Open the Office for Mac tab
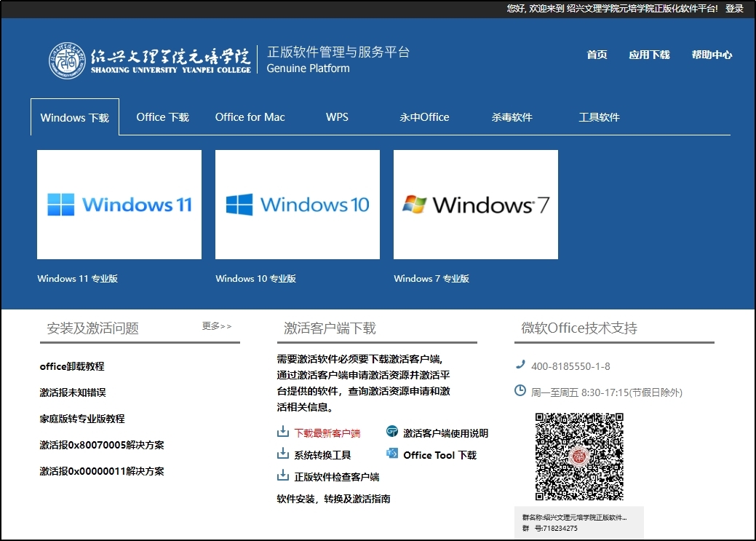 coord(250,117)
